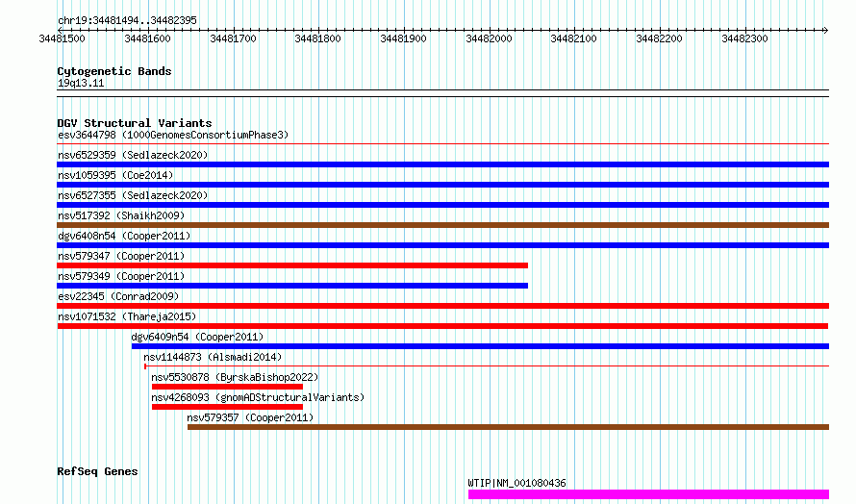Click ruler position 34482000
This screenshot has height=504, width=856.
pyautogui.click(x=490, y=38)
